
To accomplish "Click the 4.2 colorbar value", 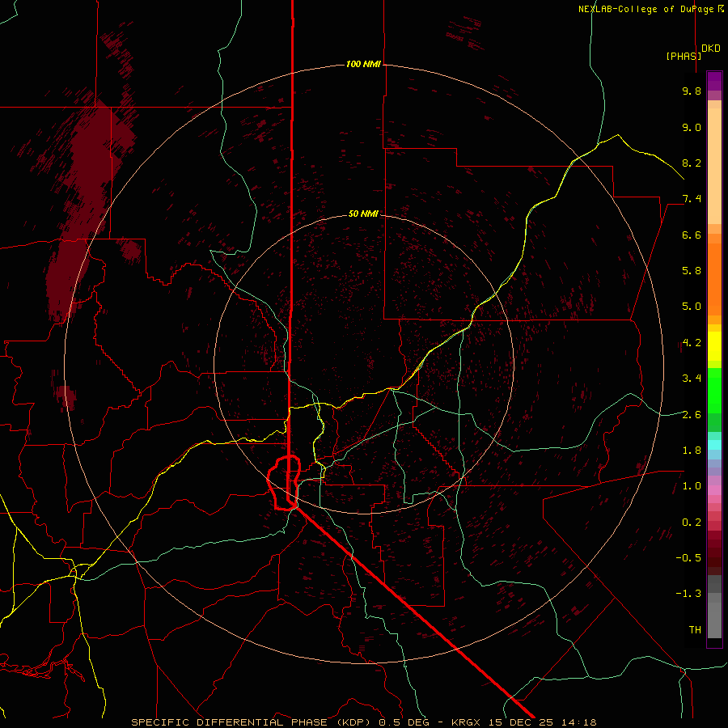I will (x=692, y=343).
